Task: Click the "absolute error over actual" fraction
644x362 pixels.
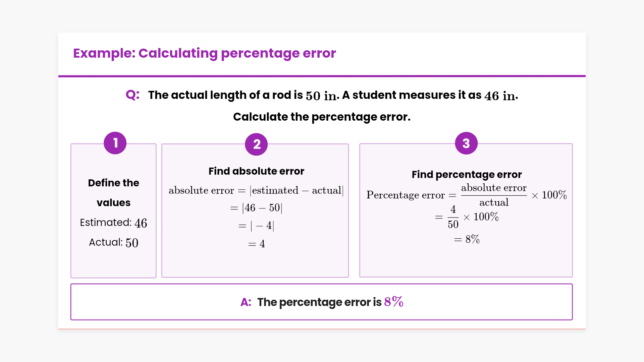Action: 494,195
